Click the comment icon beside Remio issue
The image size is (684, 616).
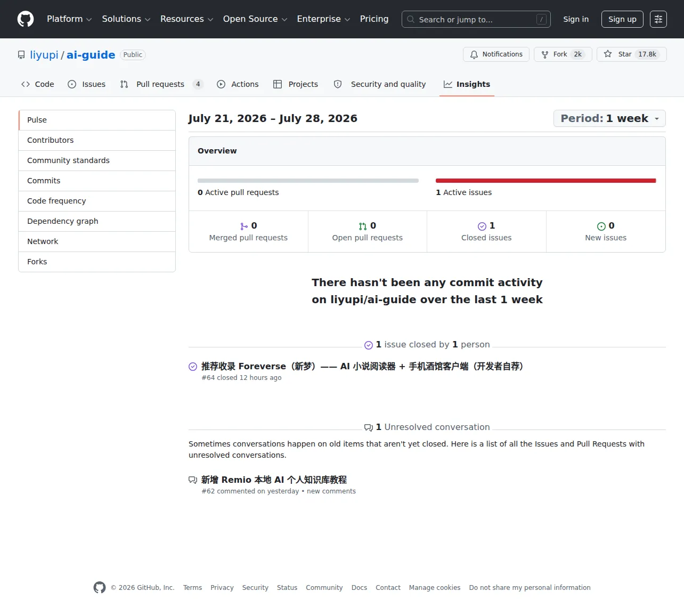193,480
